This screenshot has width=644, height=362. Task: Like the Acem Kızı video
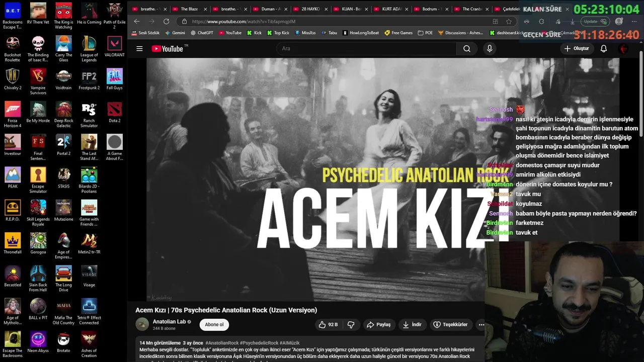(328, 325)
